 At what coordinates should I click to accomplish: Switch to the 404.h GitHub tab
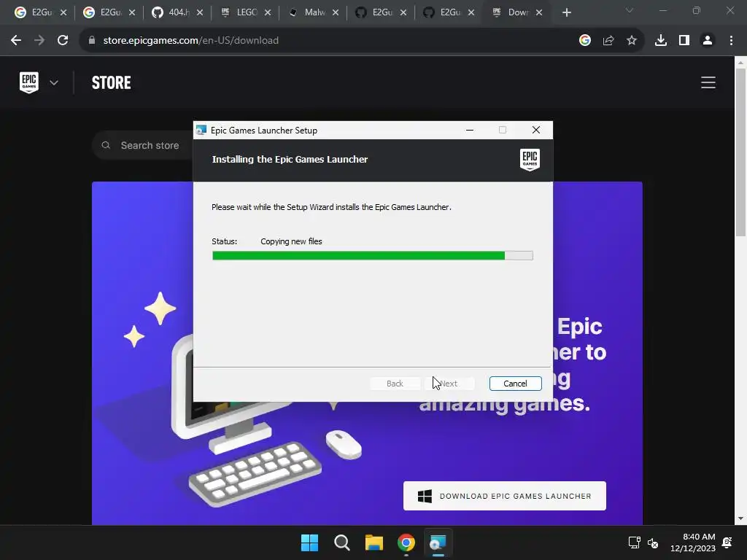(x=171, y=12)
